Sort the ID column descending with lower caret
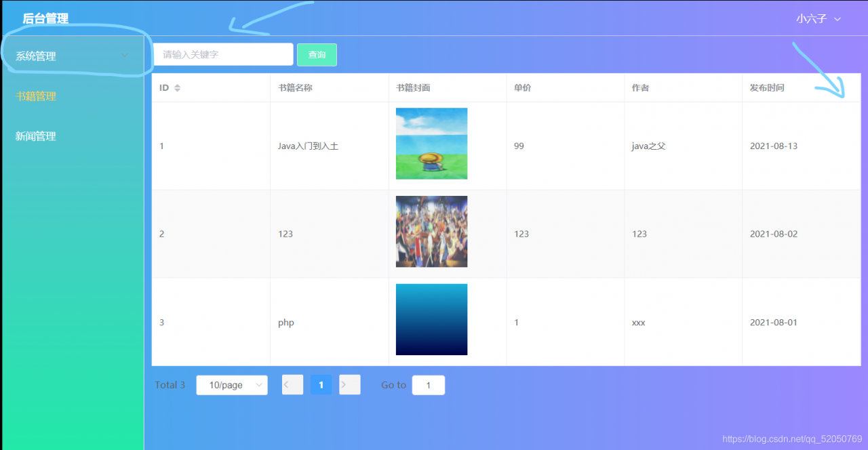 coord(178,89)
